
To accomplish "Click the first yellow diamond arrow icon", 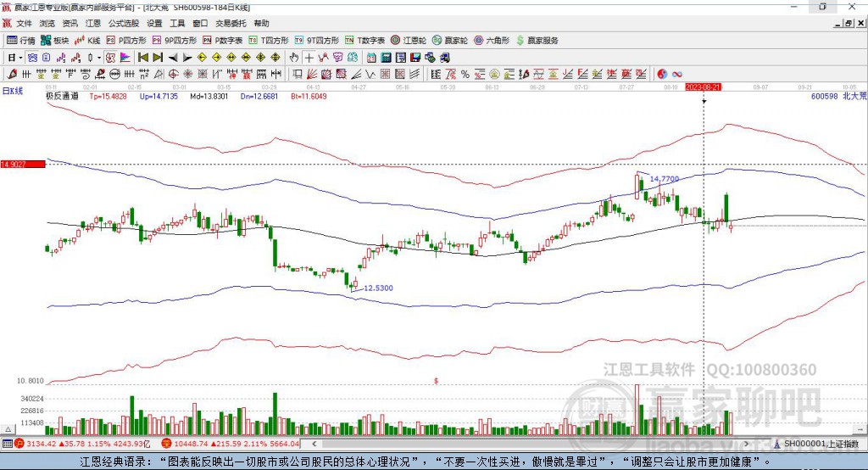I will [202, 58].
